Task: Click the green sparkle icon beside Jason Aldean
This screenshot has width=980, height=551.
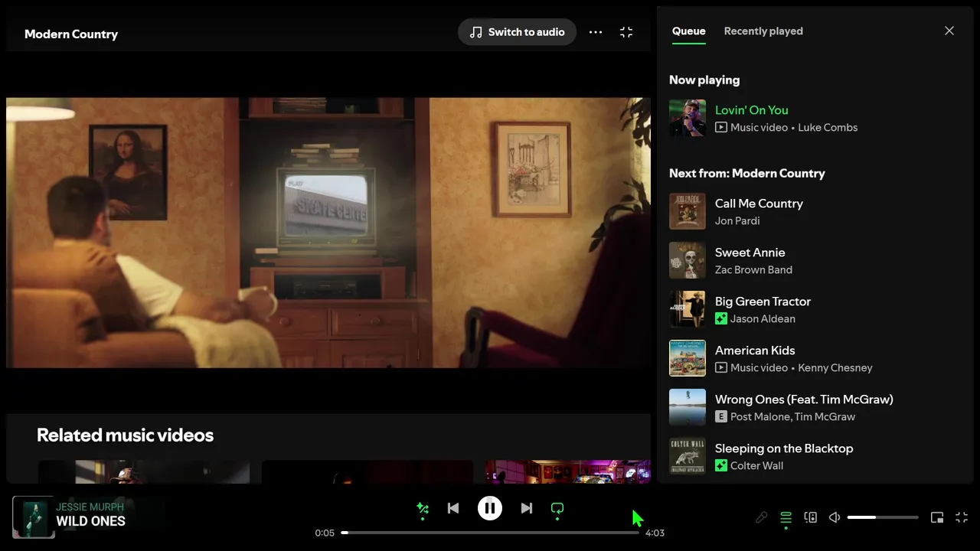Action: point(721,319)
